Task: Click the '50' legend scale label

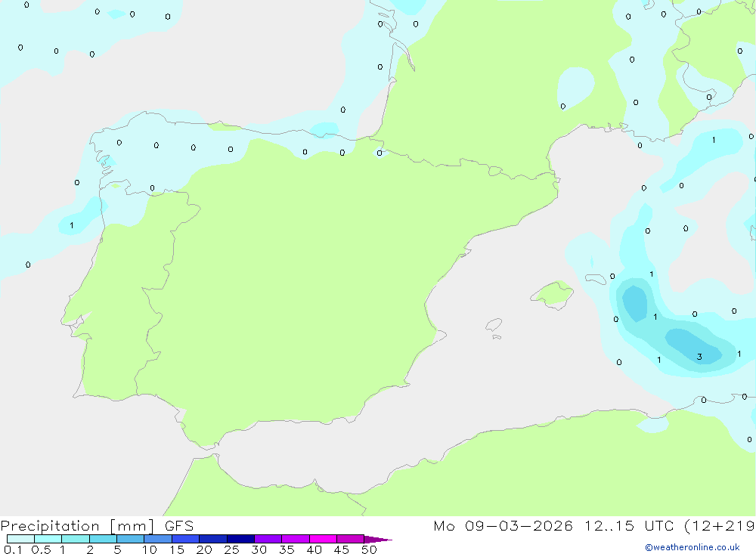Action: (369, 549)
